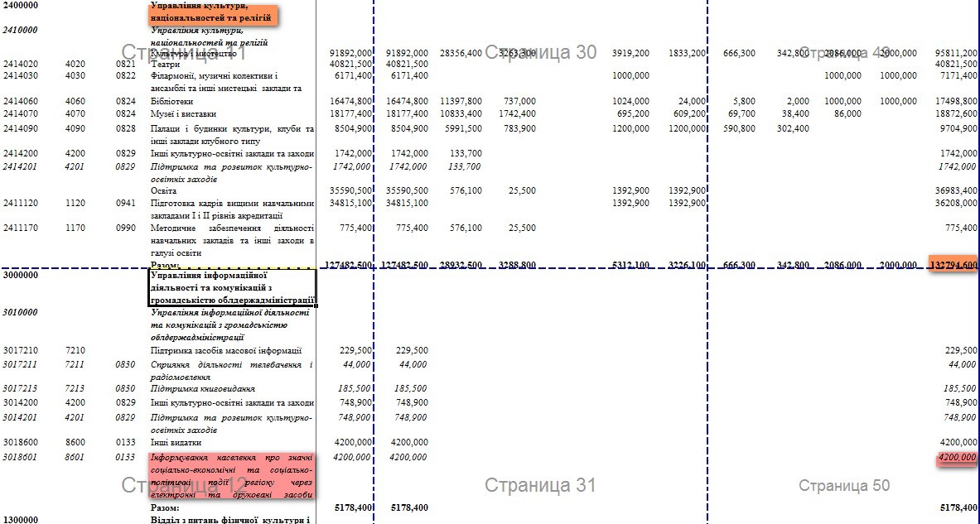Select the bordered Управління інформаційної діяльності heading cell
The image size is (980, 524).
(x=231, y=287)
